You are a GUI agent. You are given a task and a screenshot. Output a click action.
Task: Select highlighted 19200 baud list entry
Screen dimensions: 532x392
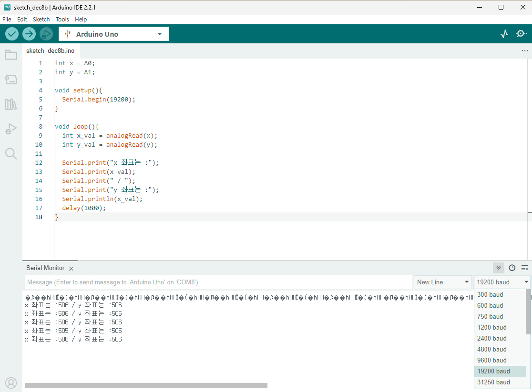click(500, 372)
